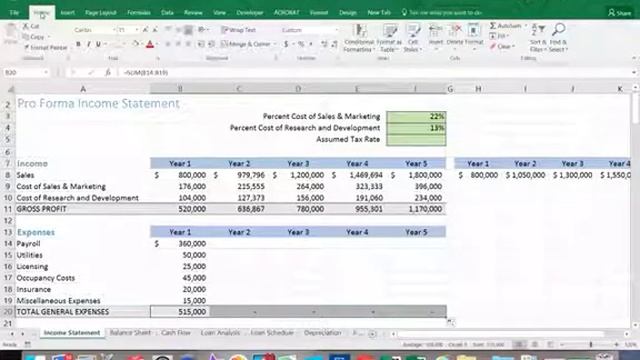Click the Increase Indent icon

click(211, 44)
